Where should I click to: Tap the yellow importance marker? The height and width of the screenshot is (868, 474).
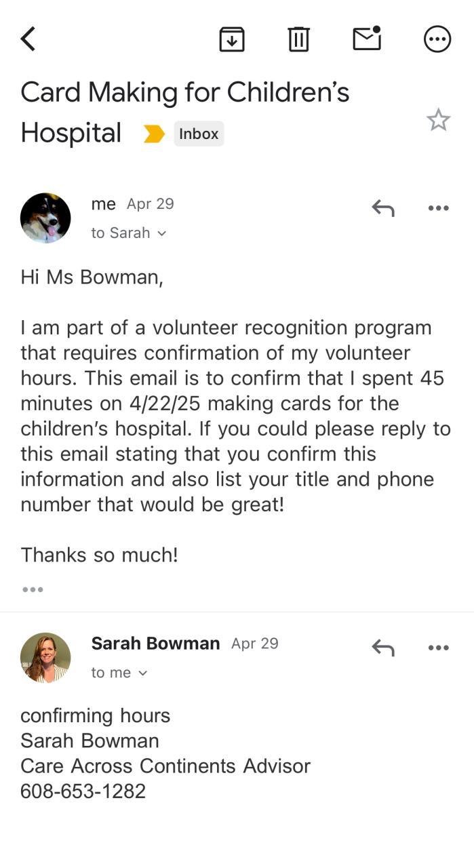pos(154,134)
